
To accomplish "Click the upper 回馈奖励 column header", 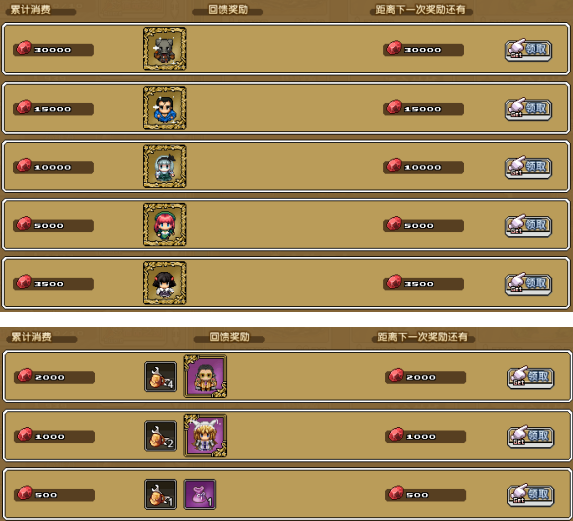I will point(228,10).
